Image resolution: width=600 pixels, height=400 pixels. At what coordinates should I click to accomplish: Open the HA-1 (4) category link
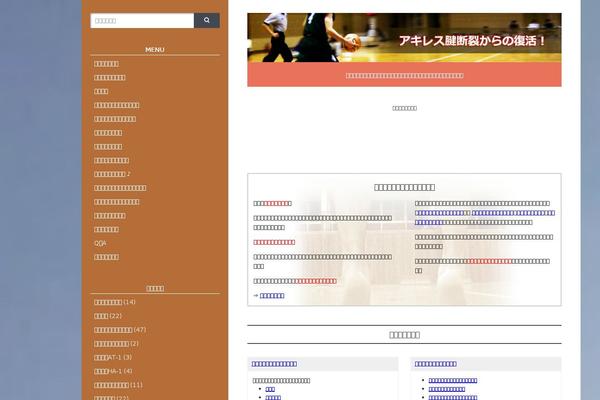point(113,371)
